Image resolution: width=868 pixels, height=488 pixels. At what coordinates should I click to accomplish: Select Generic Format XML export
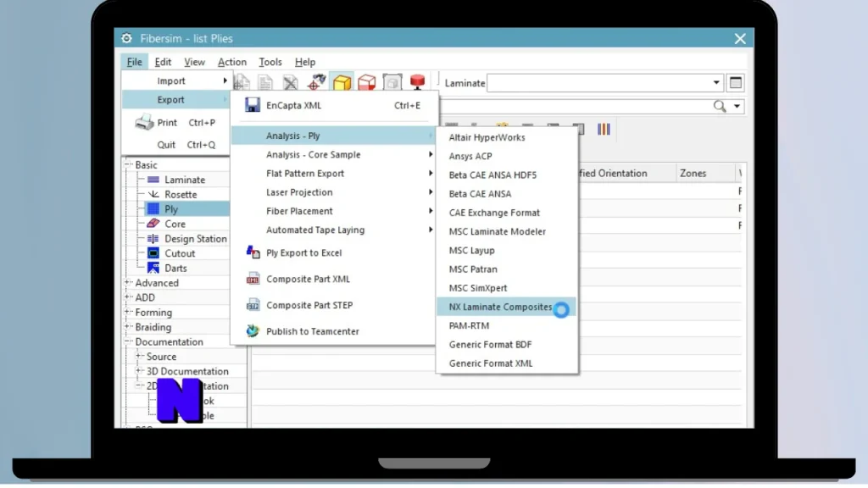coord(507,363)
